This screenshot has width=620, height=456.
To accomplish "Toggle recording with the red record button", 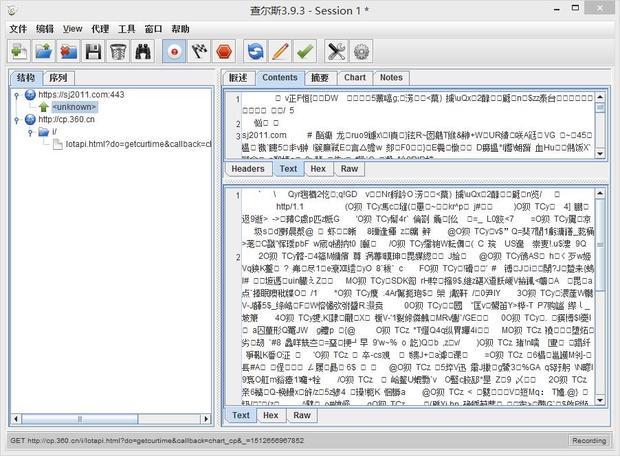I will pos(175,51).
